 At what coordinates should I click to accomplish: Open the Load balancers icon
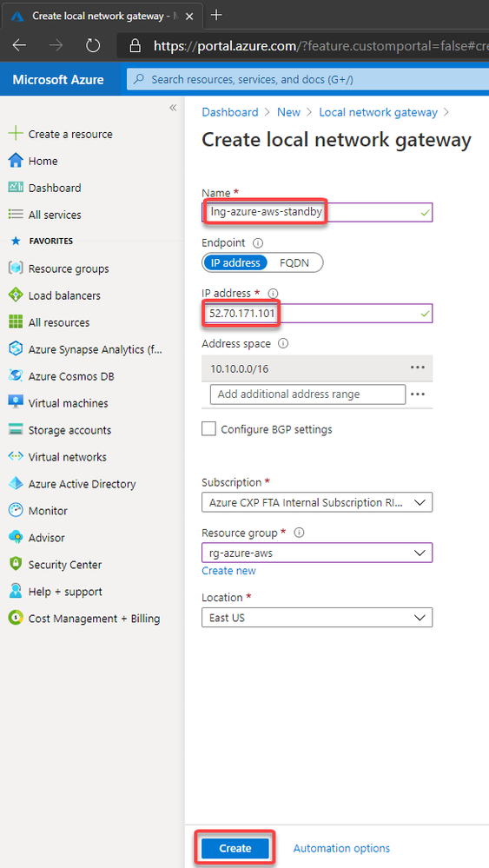click(x=16, y=295)
